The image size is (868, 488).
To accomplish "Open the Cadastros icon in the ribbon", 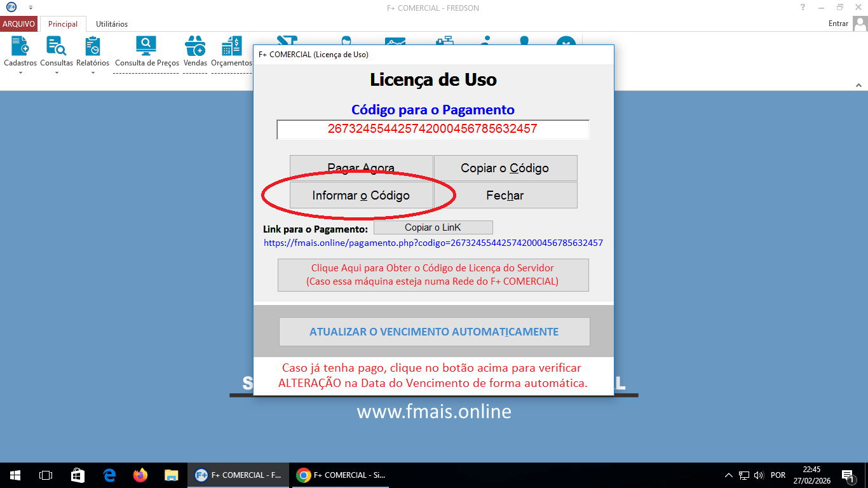I will click(x=20, y=46).
